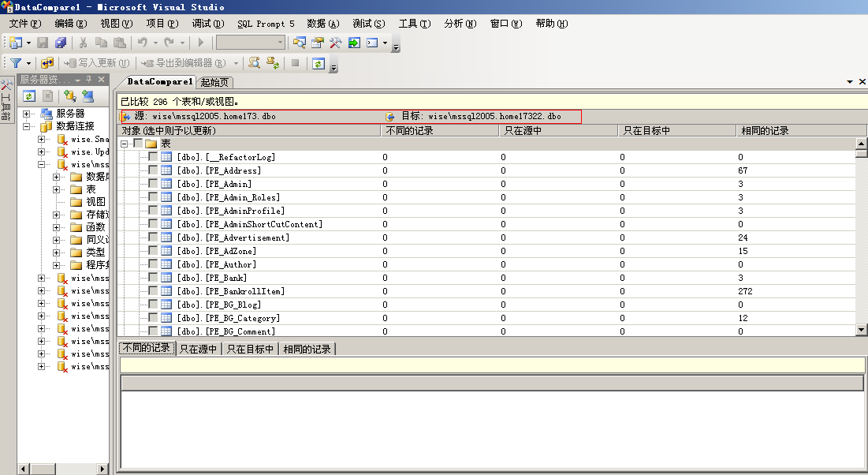Image resolution: width=868 pixels, height=475 pixels.
Task: Click the Connect to Server icon
Action: (x=88, y=95)
